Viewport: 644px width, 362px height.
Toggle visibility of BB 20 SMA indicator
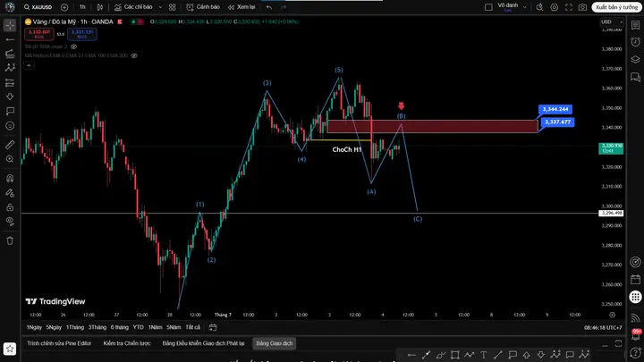coord(74,46)
